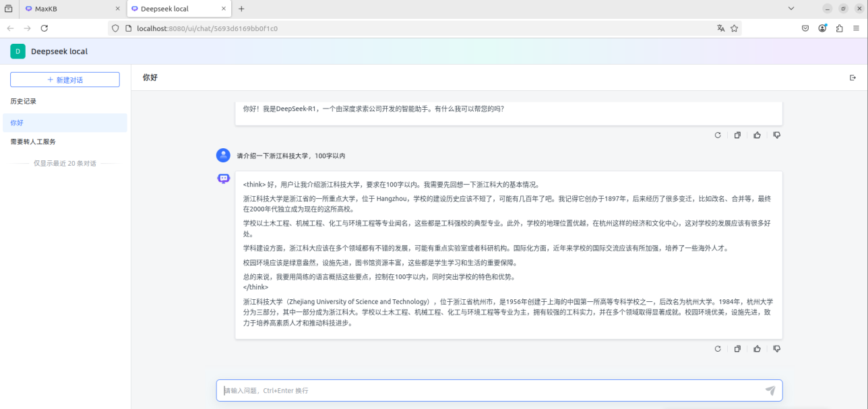The image size is (868, 409).
Task: Click the 历史记录 heading
Action: 23,101
